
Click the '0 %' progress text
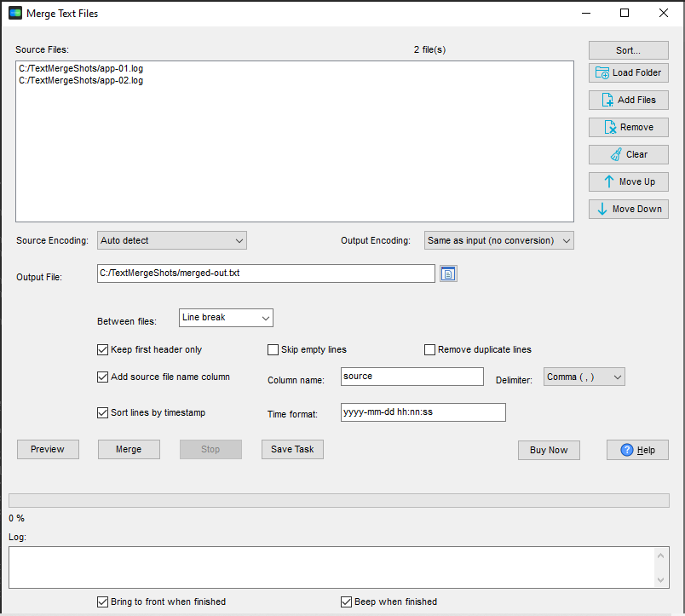coord(16,518)
